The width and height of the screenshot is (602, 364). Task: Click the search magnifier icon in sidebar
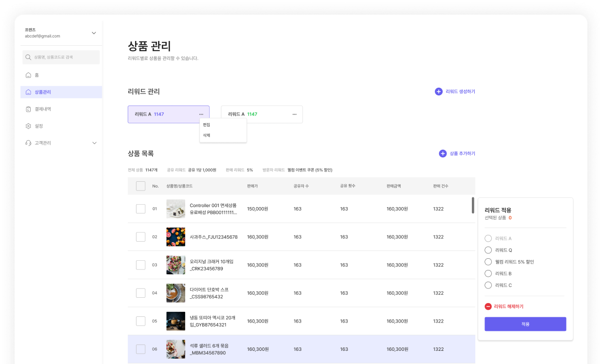tap(28, 57)
